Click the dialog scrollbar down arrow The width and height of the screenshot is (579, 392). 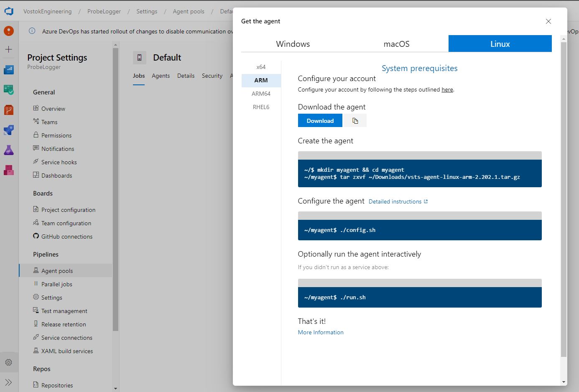(x=564, y=382)
